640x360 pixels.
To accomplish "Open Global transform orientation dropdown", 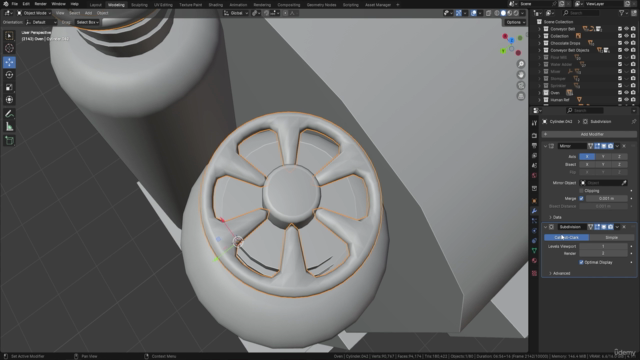I will point(236,13).
